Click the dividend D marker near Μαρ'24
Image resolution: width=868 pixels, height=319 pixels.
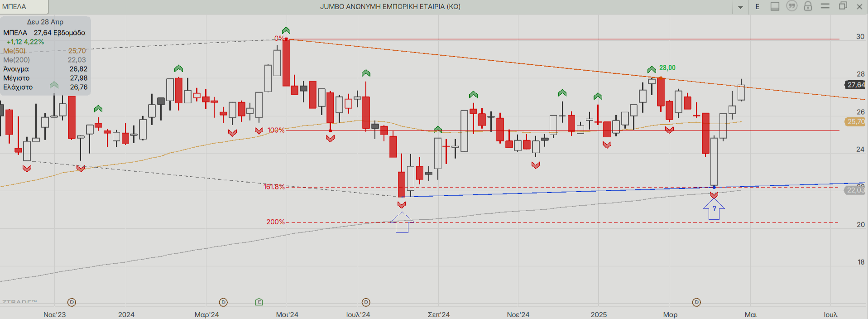(x=223, y=302)
